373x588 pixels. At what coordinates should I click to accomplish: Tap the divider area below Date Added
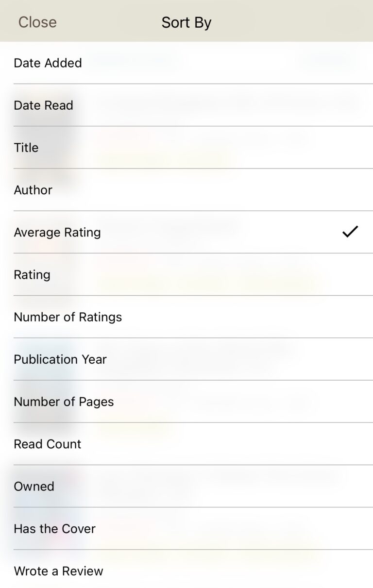[186, 84]
